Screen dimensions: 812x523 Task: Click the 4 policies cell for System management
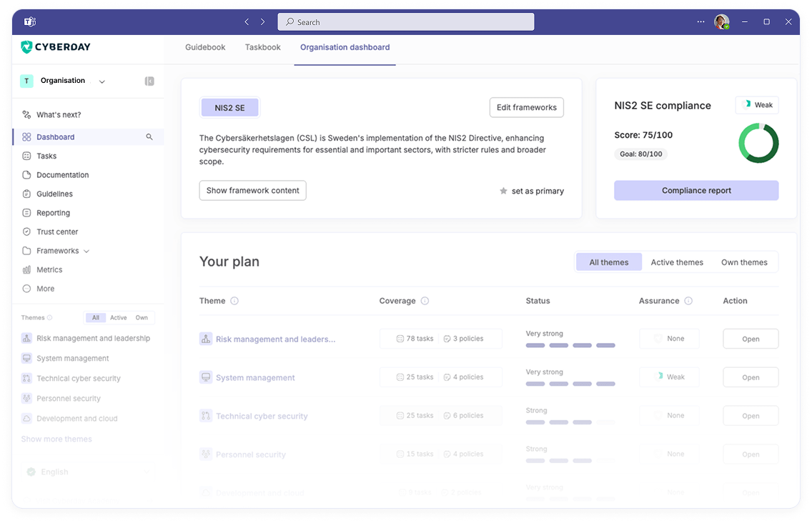coord(463,377)
